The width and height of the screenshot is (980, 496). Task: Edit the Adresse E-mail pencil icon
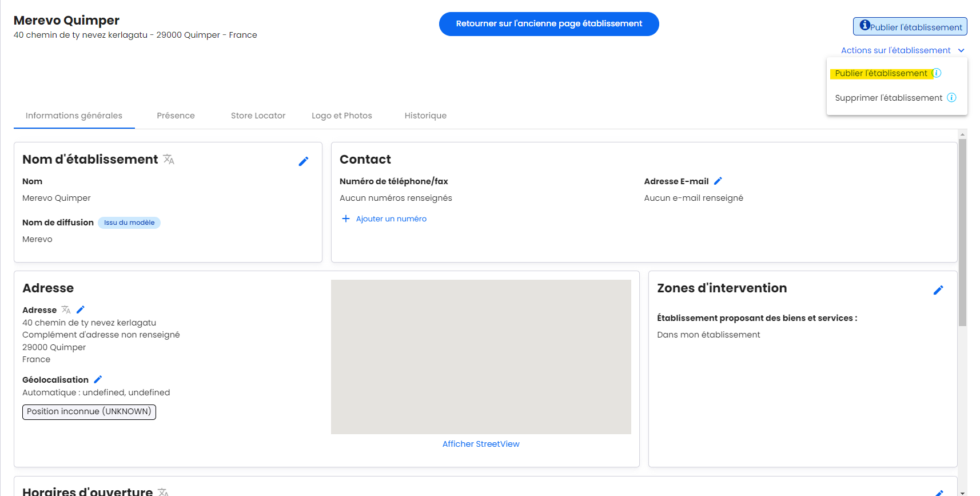(x=718, y=181)
